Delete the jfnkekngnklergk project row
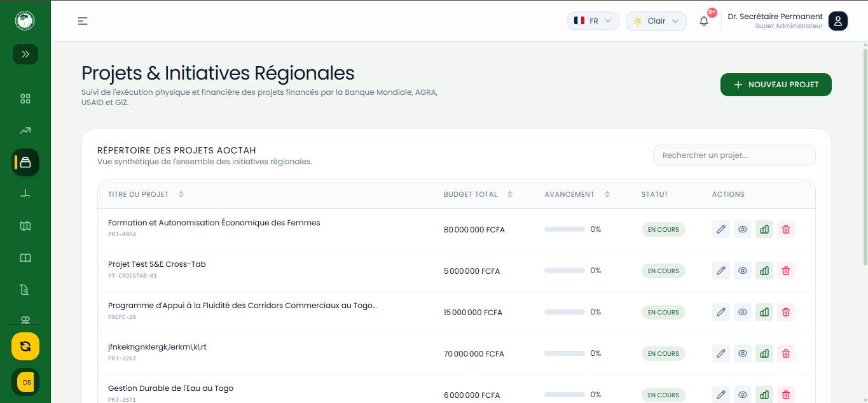868x403 pixels. [786, 353]
